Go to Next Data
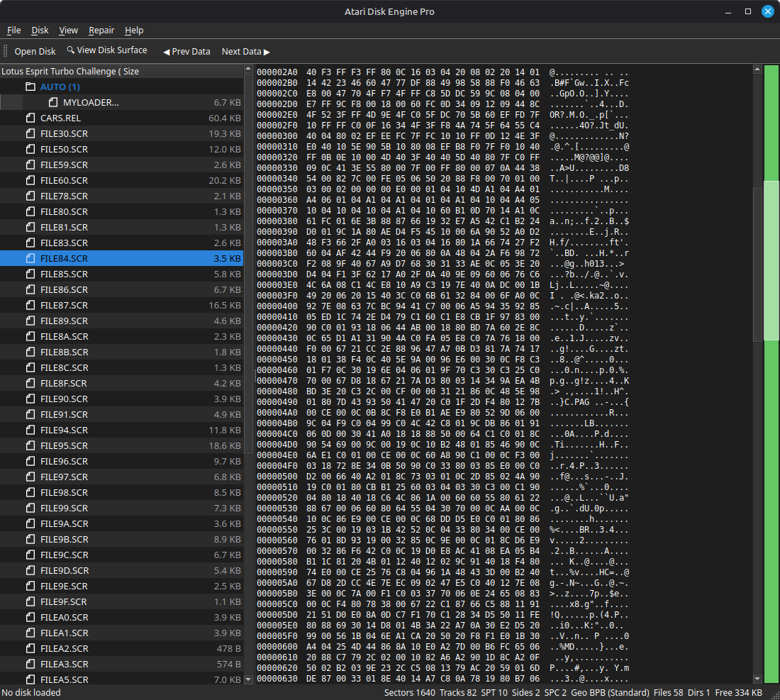780x700 pixels. (245, 51)
